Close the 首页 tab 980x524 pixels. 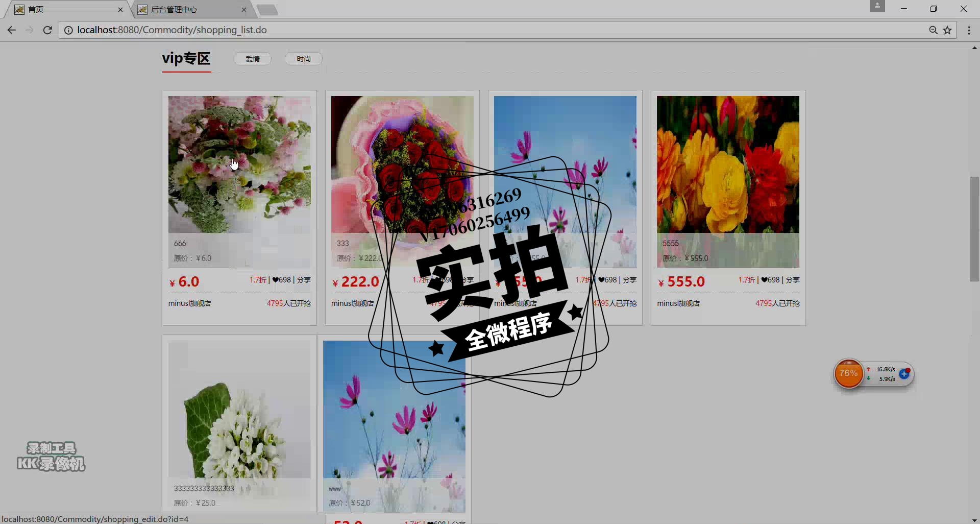[120, 10]
